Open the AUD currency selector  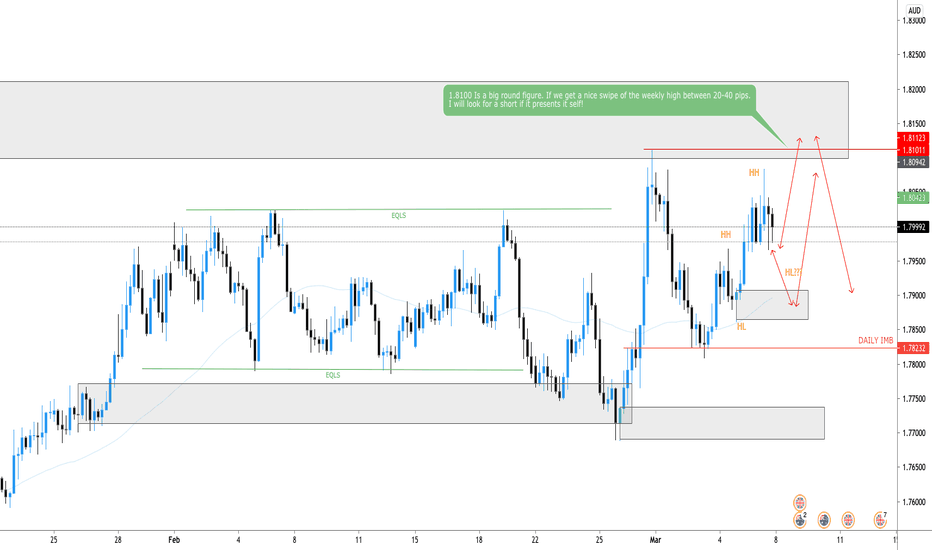(915, 10)
